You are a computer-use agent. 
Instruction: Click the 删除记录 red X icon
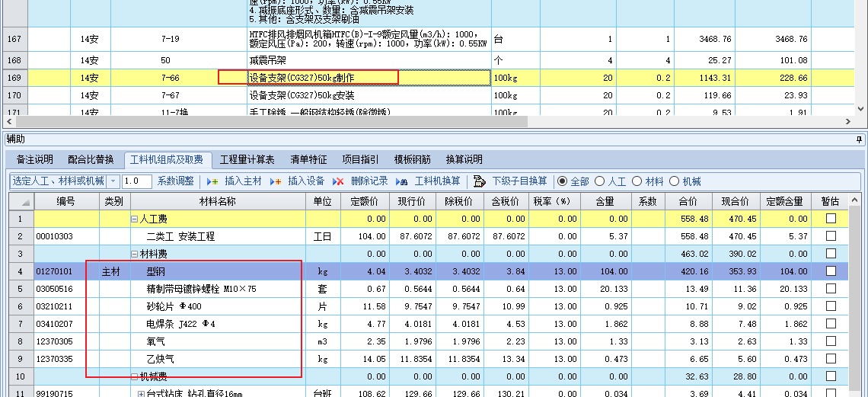(338, 181)
